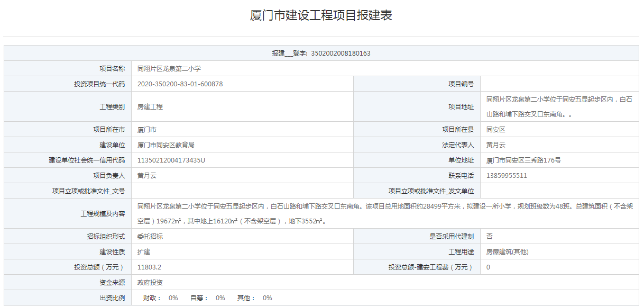
Task: Click the 工程类别 label
Action: click(x=112, y=107)
